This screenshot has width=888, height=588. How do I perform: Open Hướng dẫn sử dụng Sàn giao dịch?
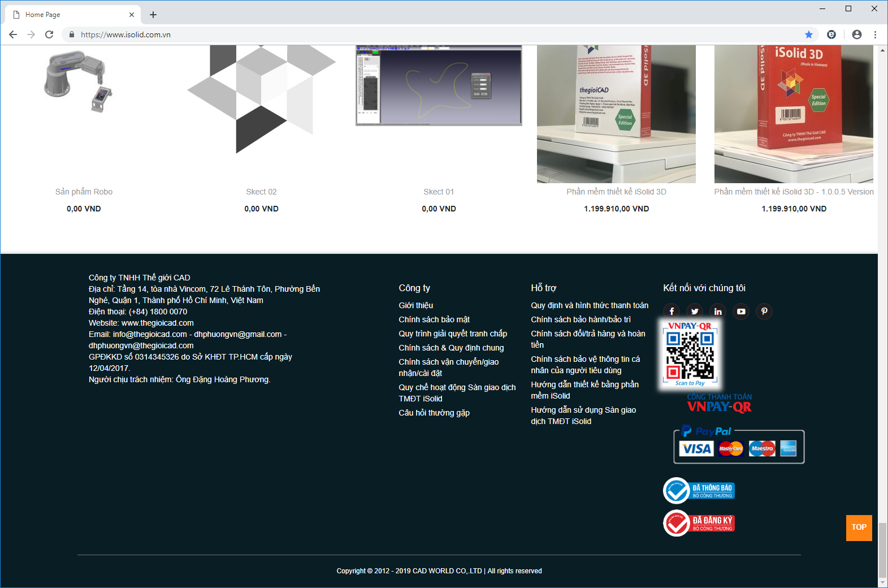[583, 416]
